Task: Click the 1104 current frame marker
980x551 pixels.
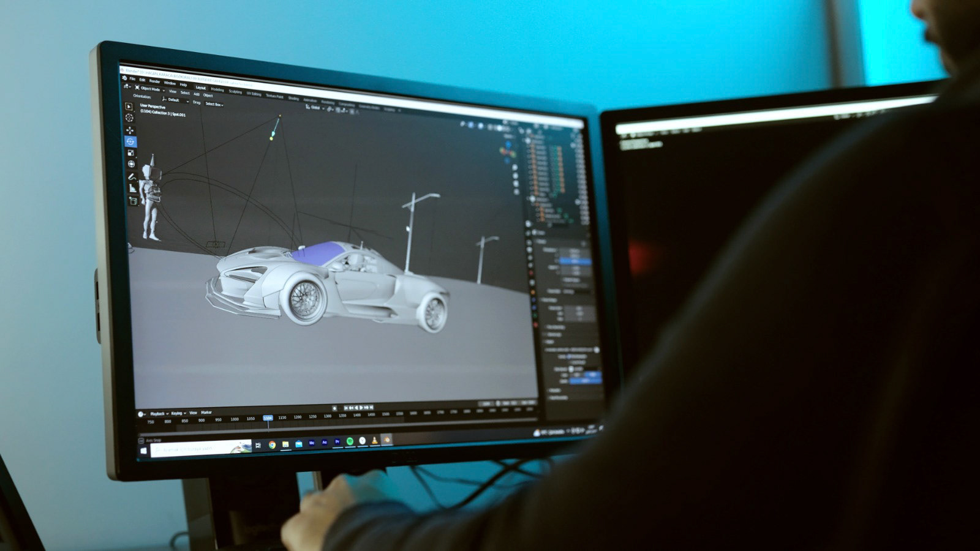Action: (268, 418)
